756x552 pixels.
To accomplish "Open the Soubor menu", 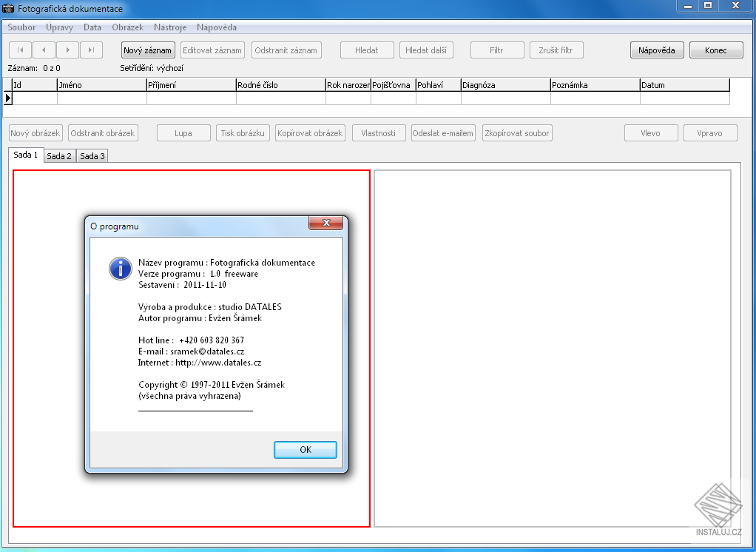I will pos(21,27).
